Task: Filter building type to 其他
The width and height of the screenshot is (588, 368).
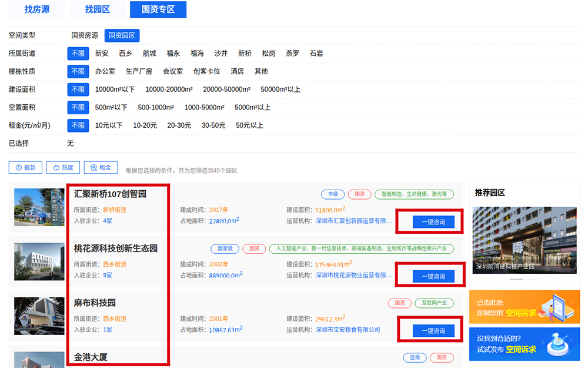Action: coord(261,71)
